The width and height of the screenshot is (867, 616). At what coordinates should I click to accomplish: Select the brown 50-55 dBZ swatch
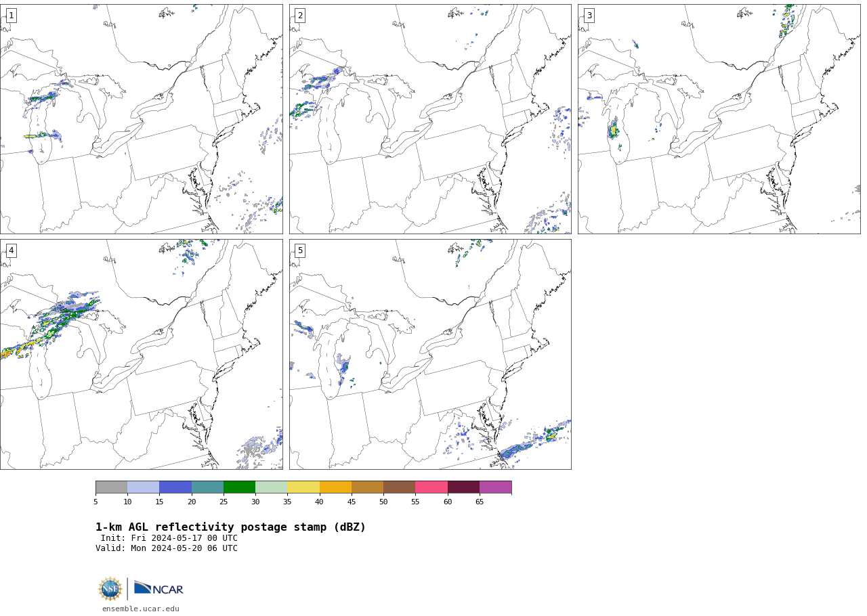pyautogui.click(x=399, y=487)
